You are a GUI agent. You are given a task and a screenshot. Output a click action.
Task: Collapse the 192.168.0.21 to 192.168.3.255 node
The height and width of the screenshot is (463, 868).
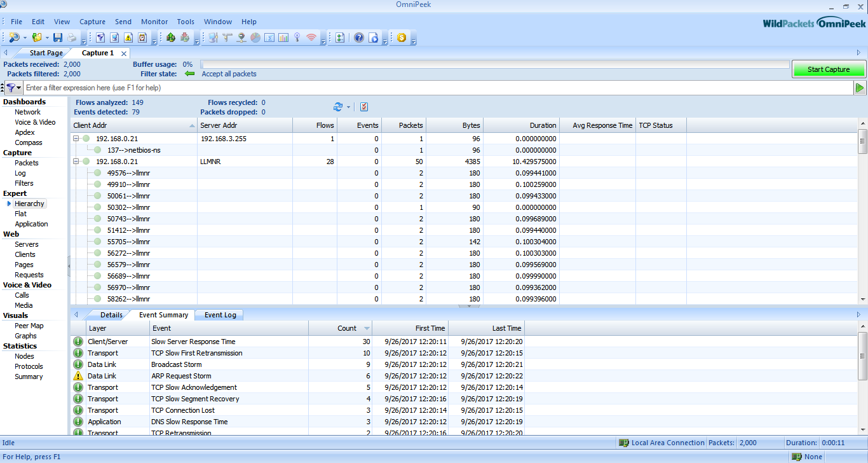[x=76, y=139]
